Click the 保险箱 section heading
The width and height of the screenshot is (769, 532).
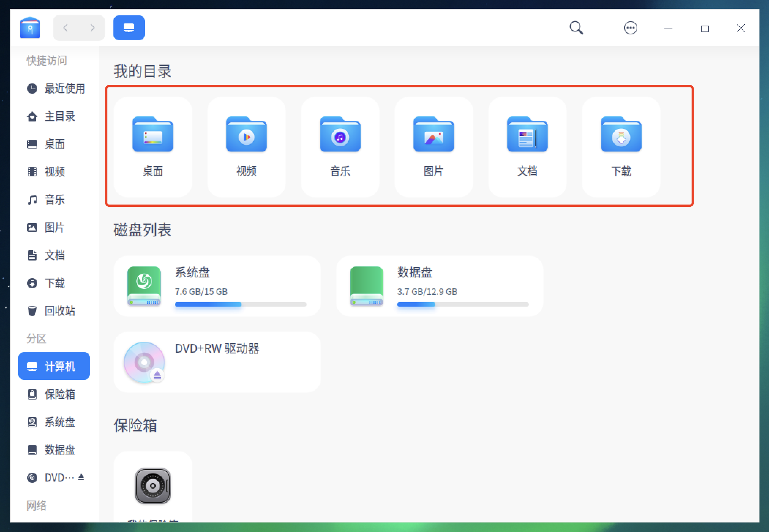pyautogui.click(x=135, y=425)
